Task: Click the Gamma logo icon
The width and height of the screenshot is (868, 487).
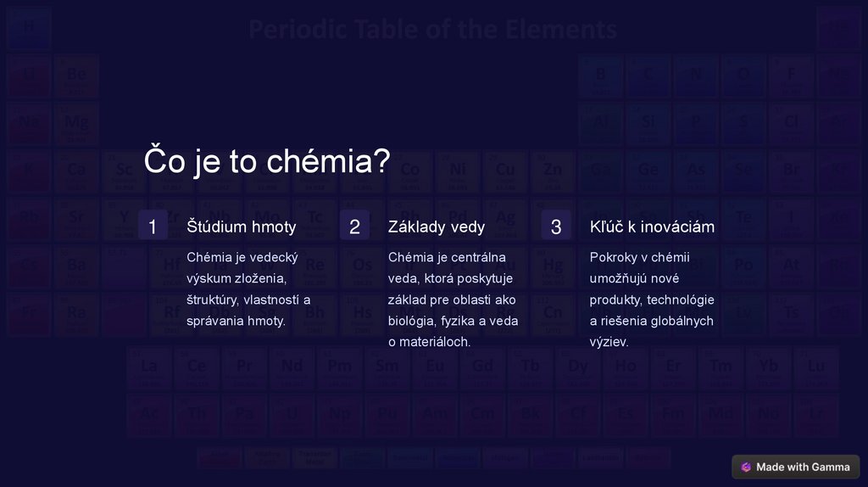Action: click(x=746, y=467)
